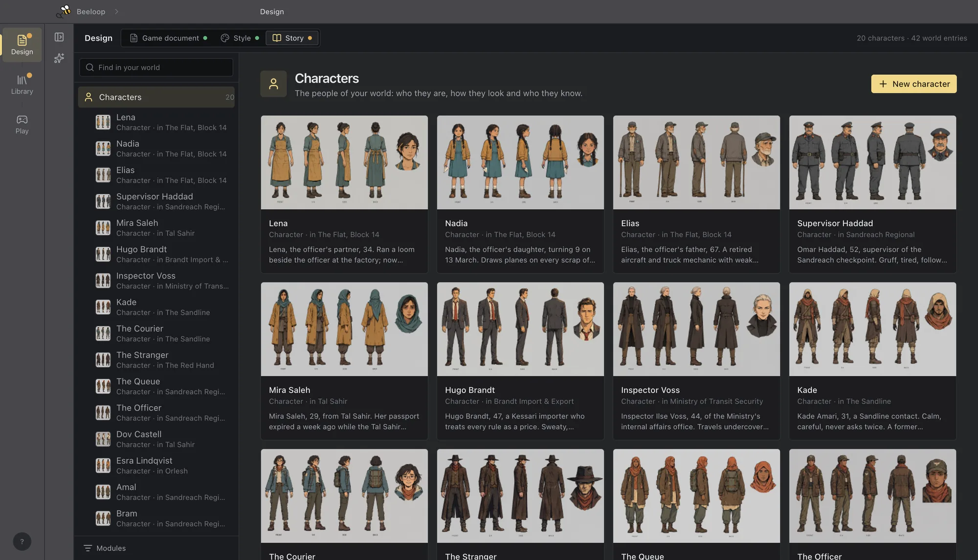Select Elias in the sidebar character list
The image size is (978, 560).
pos(156,175)
